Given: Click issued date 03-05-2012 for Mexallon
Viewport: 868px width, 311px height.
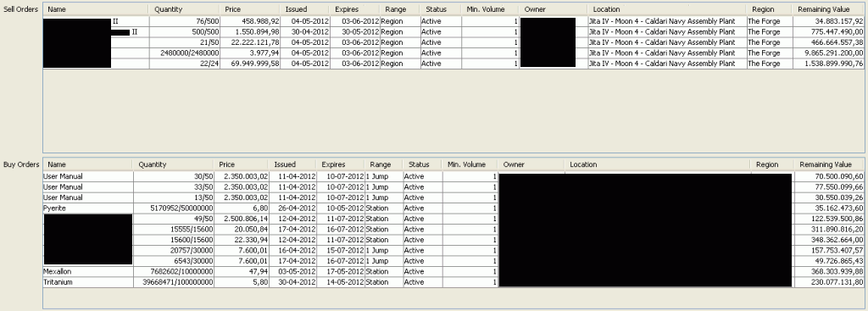Looking at the screenshot, I should (298, 272).
